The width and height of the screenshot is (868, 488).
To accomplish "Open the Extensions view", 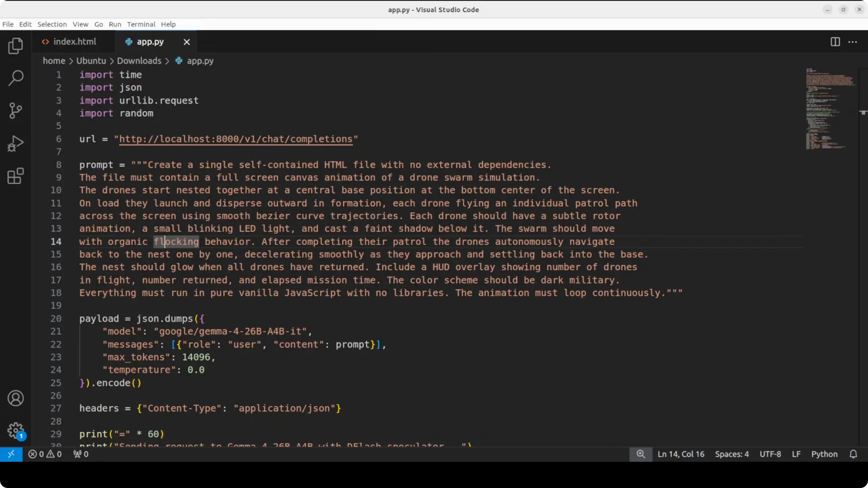I will tap(16, 176).
